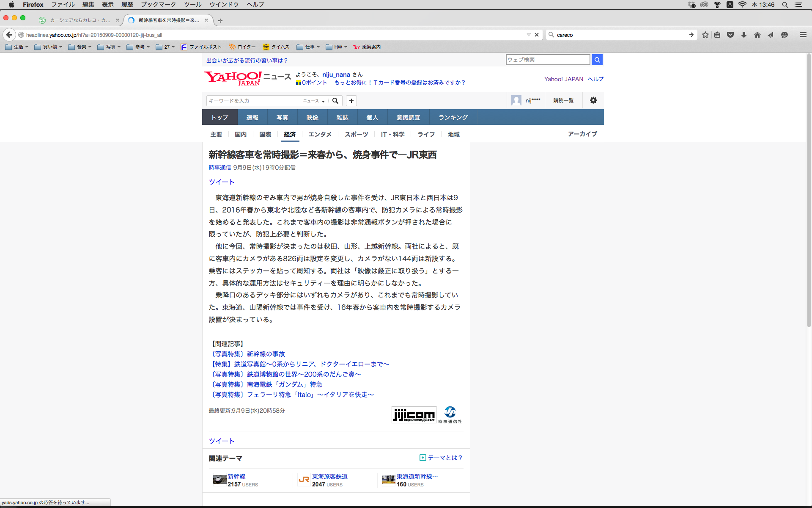Click the bookmark star icon
The image size is (812, 508).
click(x=705, y=35)
